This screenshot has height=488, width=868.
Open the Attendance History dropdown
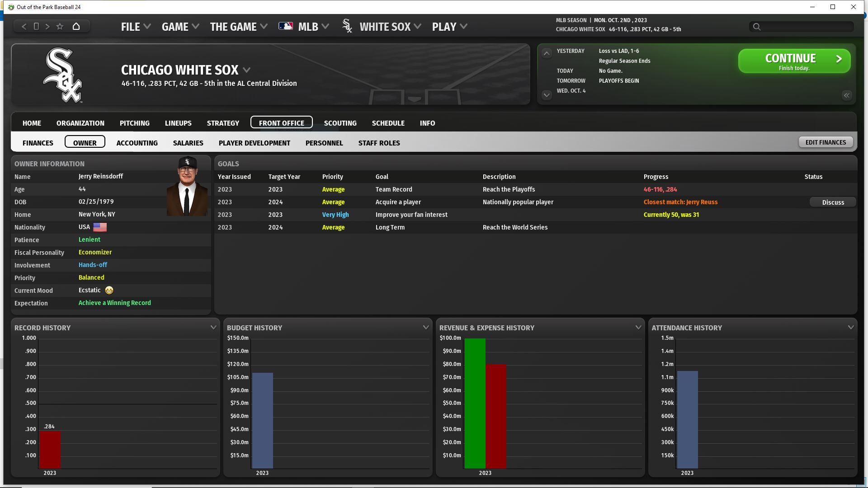click(851, 328)
